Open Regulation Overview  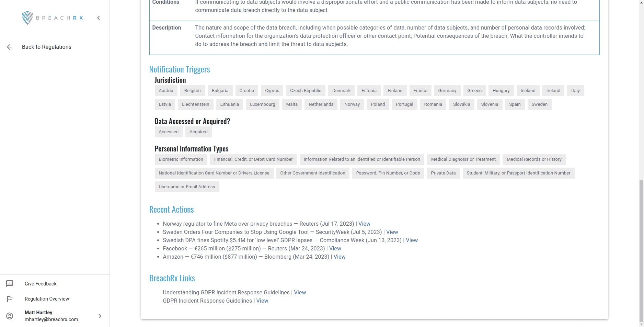47,299
